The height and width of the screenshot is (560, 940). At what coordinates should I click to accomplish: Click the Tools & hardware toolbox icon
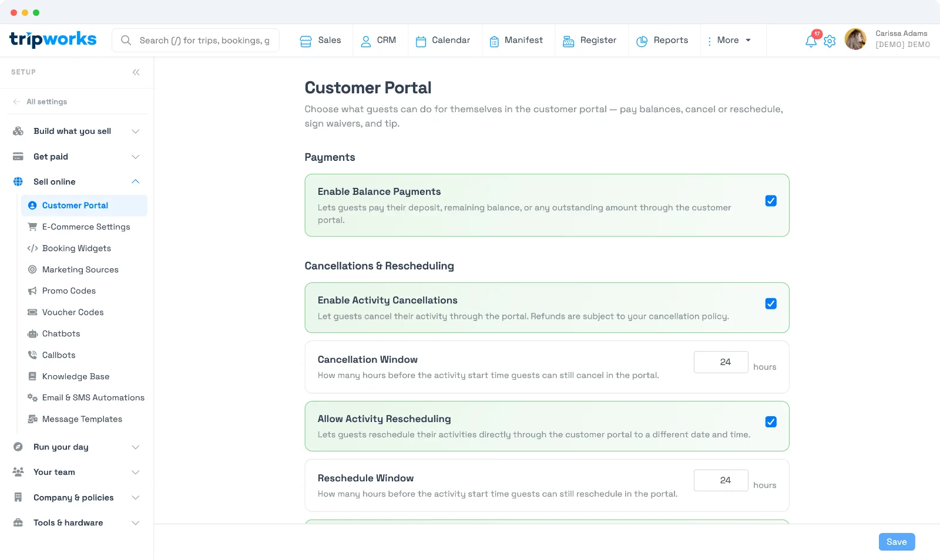pos(18,522)
